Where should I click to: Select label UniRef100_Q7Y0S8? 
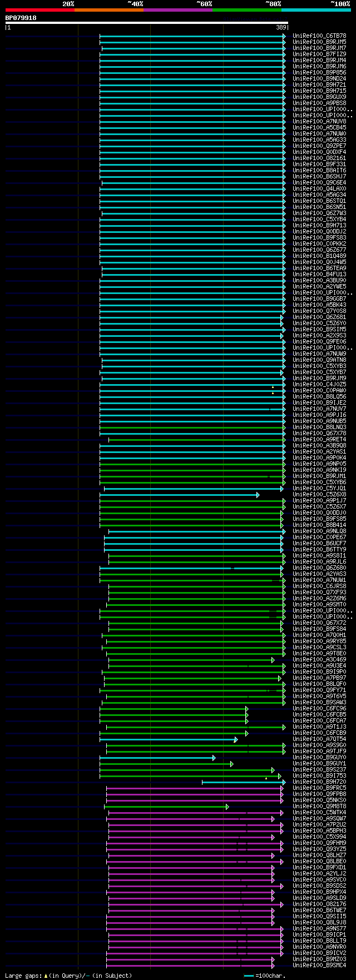click(319, 311)
